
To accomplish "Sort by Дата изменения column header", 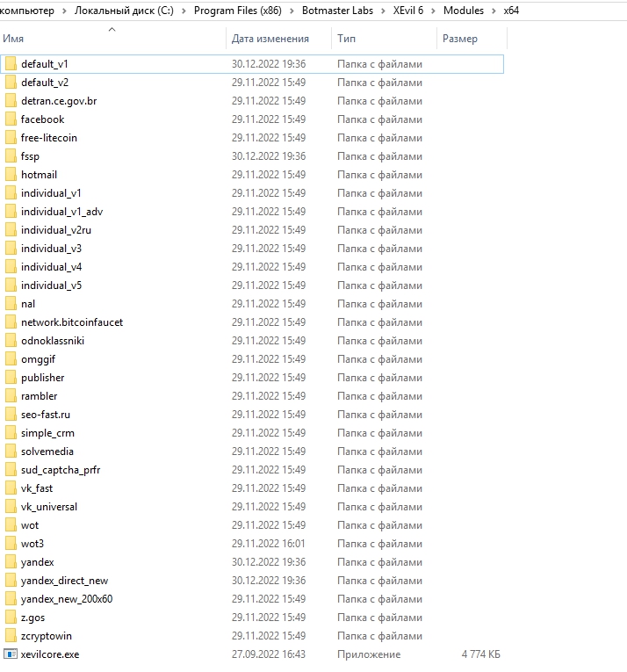I will tap(270, 39).
